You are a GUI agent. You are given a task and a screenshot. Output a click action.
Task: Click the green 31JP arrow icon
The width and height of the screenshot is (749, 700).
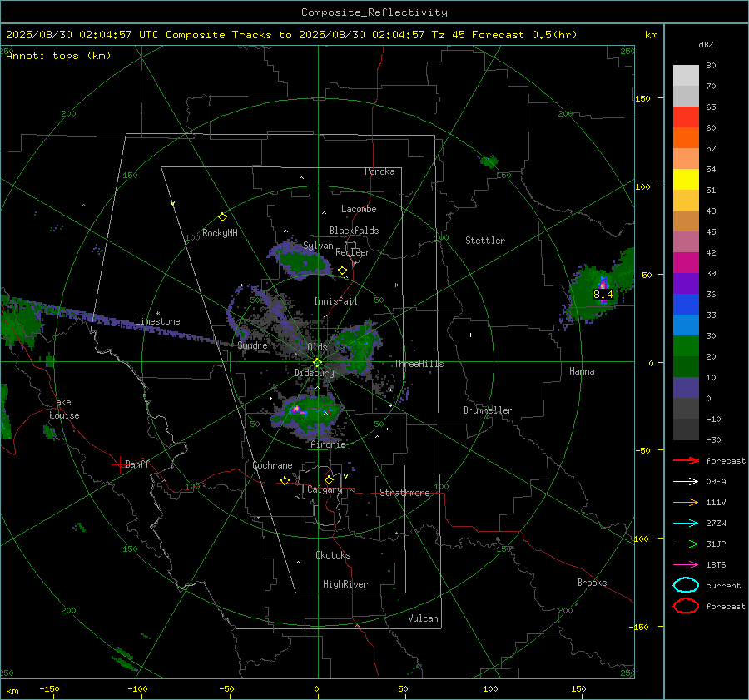[x=686, y=544]
